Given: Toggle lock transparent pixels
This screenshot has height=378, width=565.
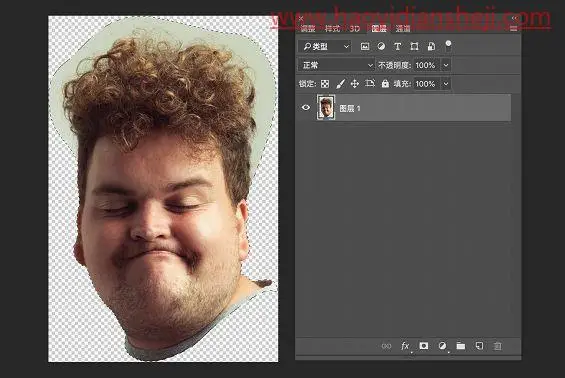Looking at the screenshot, I should pyautogui.click(x=325, y=84).
